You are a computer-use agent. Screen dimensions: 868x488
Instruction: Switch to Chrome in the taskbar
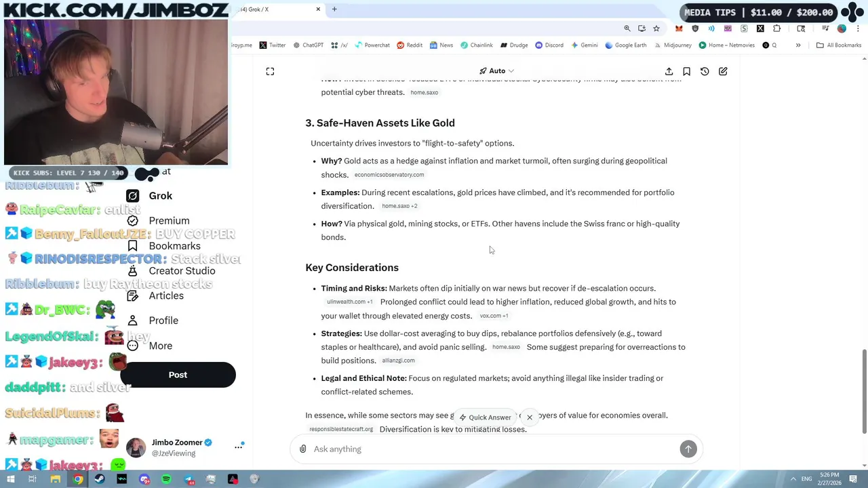pos(78,479)
